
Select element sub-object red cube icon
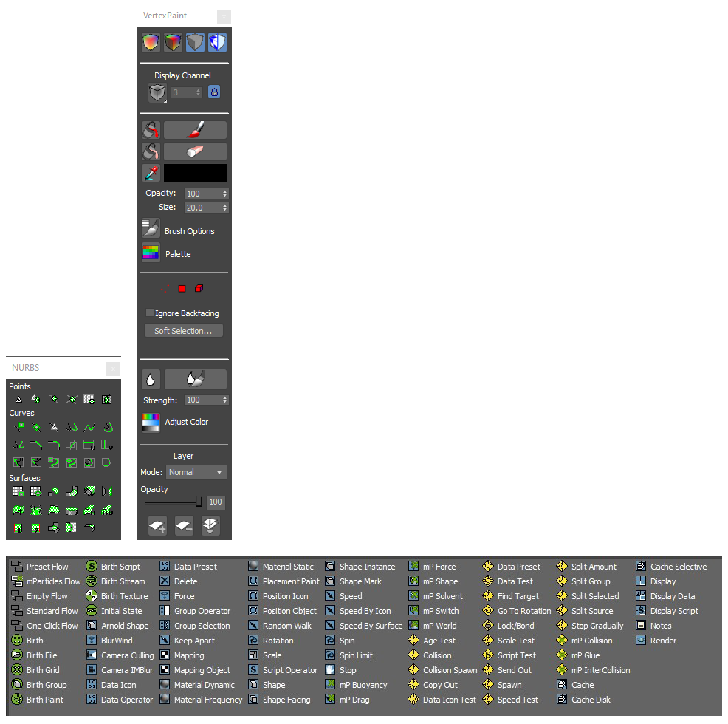click(199, 289)
